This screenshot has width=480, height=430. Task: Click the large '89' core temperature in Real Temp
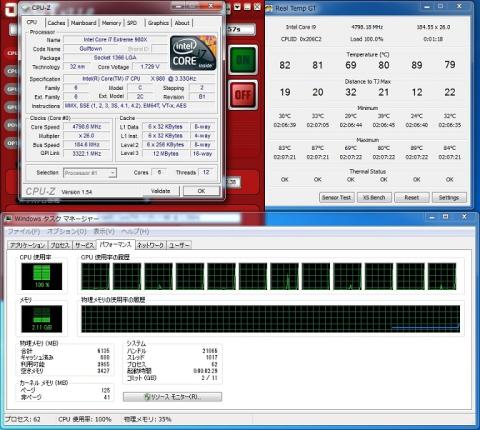click(x=417, y=65)
